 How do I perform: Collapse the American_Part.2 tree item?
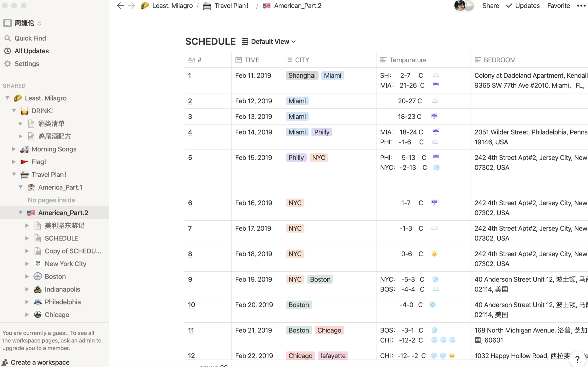(x=21, y=213)
